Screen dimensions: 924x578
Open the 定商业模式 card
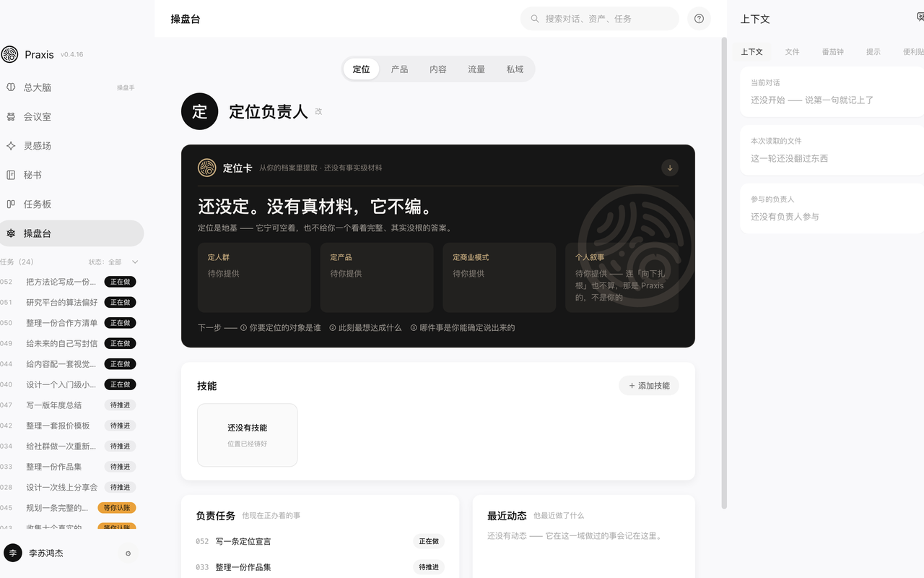[500, 277]
